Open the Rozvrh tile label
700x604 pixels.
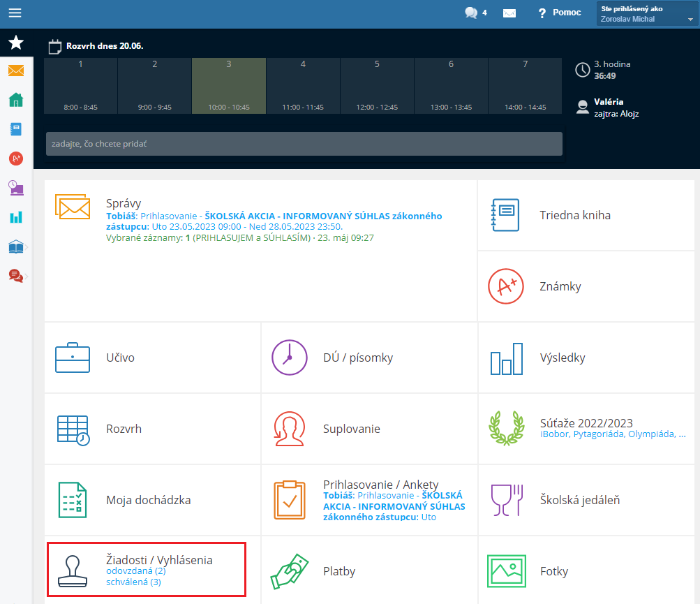point(124,429)
